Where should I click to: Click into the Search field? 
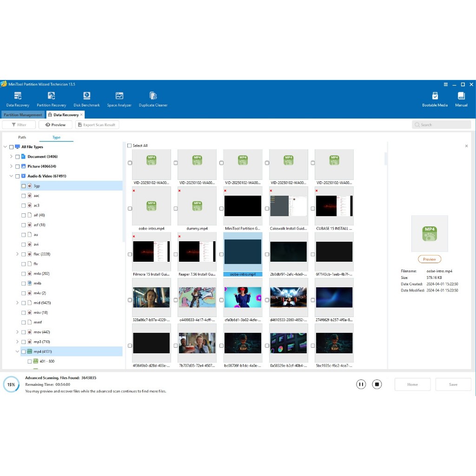(442, 125)
